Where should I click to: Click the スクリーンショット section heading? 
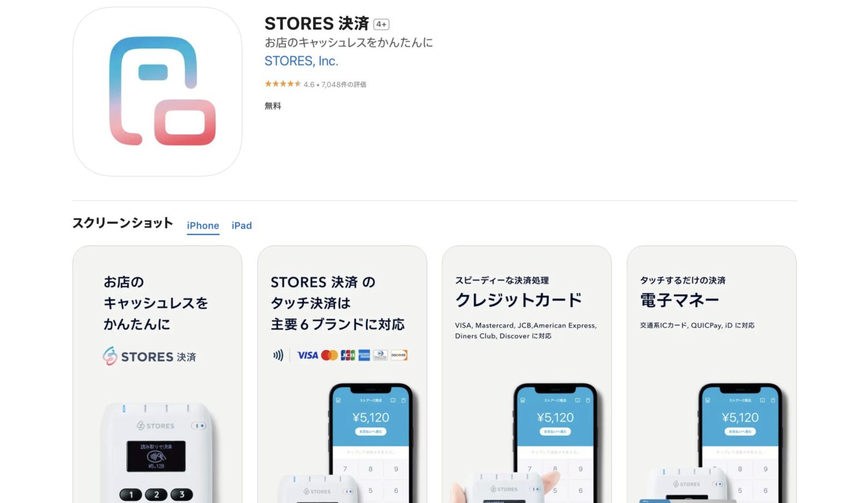point(123,223)
